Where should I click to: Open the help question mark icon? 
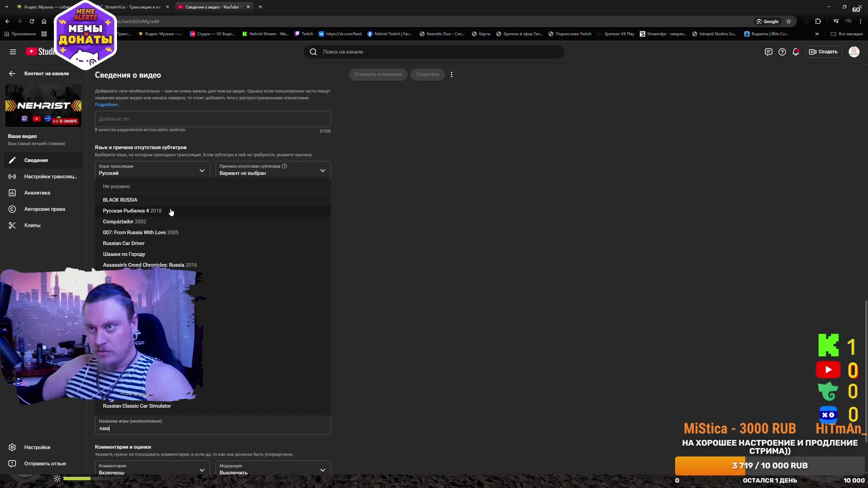click(782, 52)
